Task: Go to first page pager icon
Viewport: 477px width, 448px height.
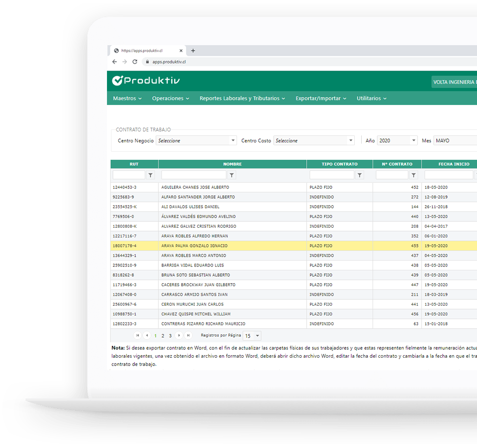Action: pyautogui.click(x=137, y=336)
